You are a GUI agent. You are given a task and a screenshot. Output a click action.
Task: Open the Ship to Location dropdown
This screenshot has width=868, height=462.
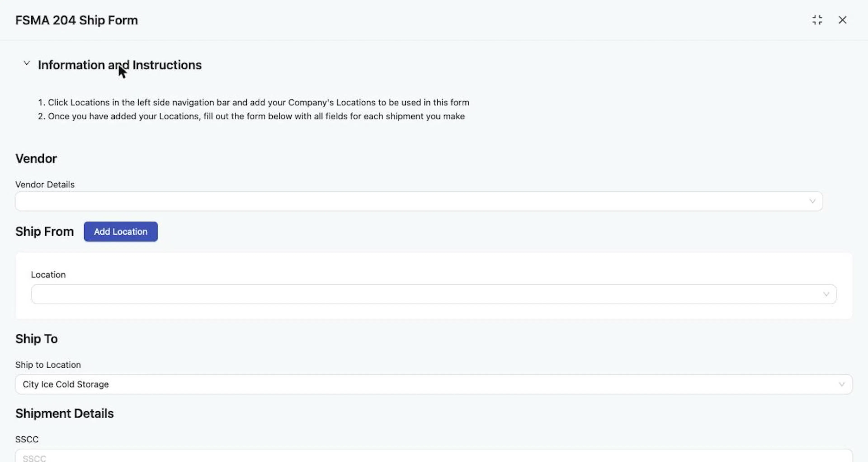coord(434,384)
